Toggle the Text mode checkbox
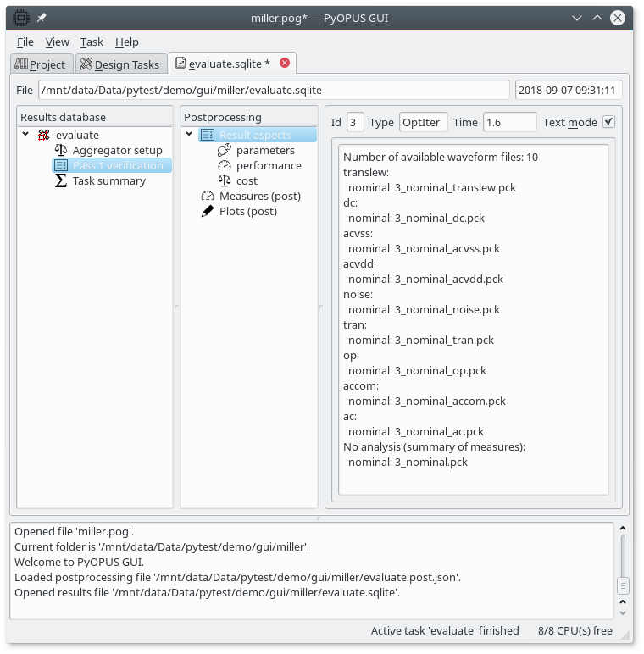This screenshot has height=654, width=644. point(608,122)
